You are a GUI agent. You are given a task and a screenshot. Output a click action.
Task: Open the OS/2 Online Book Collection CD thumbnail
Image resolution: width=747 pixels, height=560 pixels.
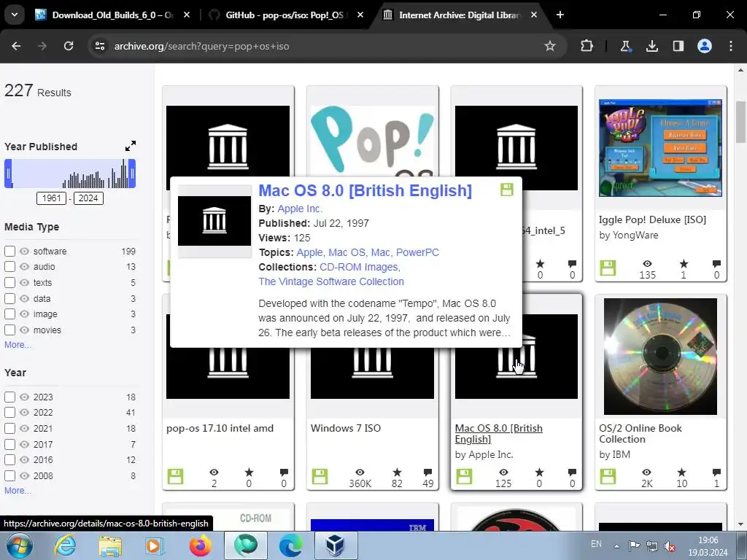pos(660,356)
